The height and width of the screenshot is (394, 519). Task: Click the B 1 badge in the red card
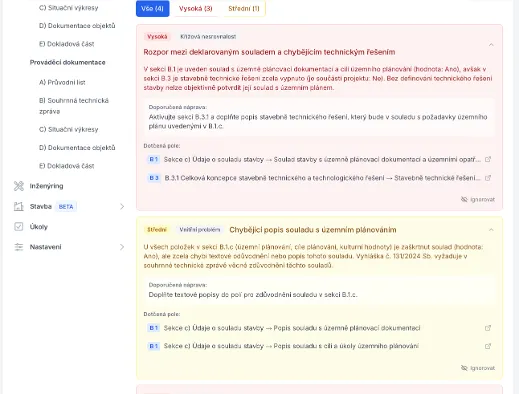click(154, 159)
